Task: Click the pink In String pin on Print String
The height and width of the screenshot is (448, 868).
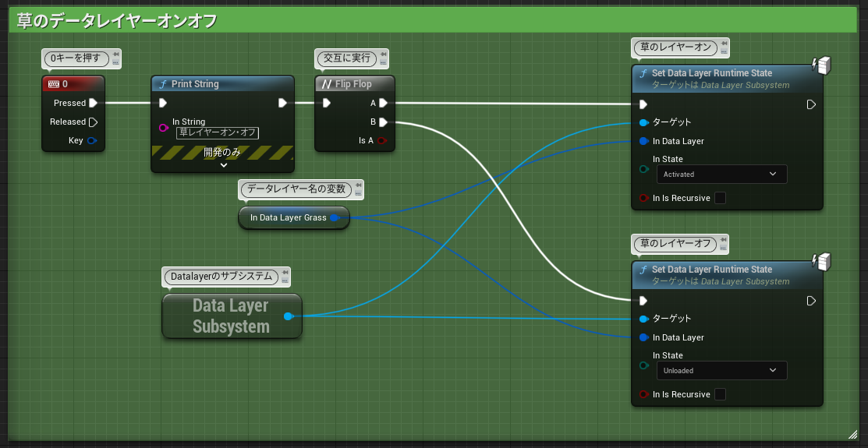Action: click(x=163, y=128)
